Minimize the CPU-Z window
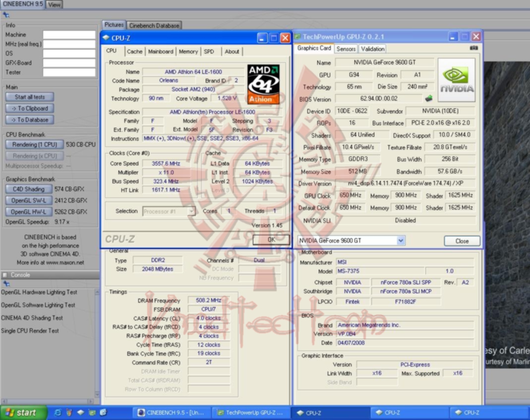 tap(262, 38)
